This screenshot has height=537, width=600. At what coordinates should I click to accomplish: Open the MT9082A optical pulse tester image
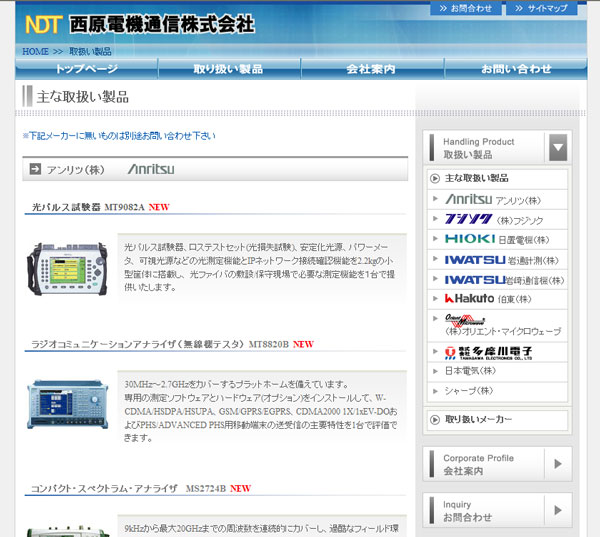[67, 269]
